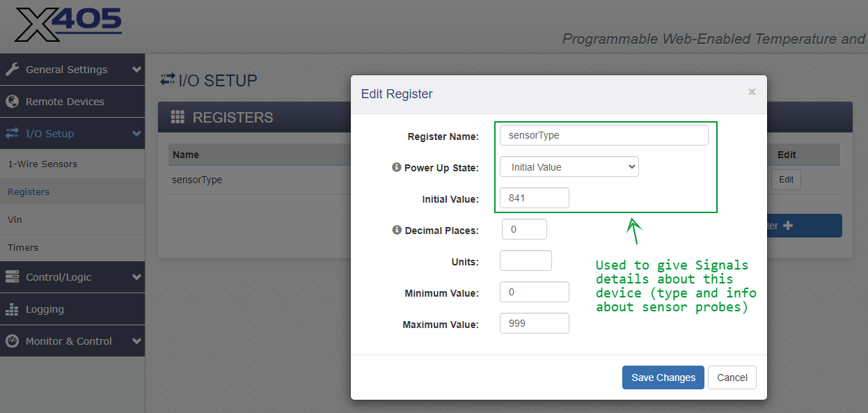The image size is (868, 413).
Task: Click the info icon next to Power Up State
Action: coord(397,168)
